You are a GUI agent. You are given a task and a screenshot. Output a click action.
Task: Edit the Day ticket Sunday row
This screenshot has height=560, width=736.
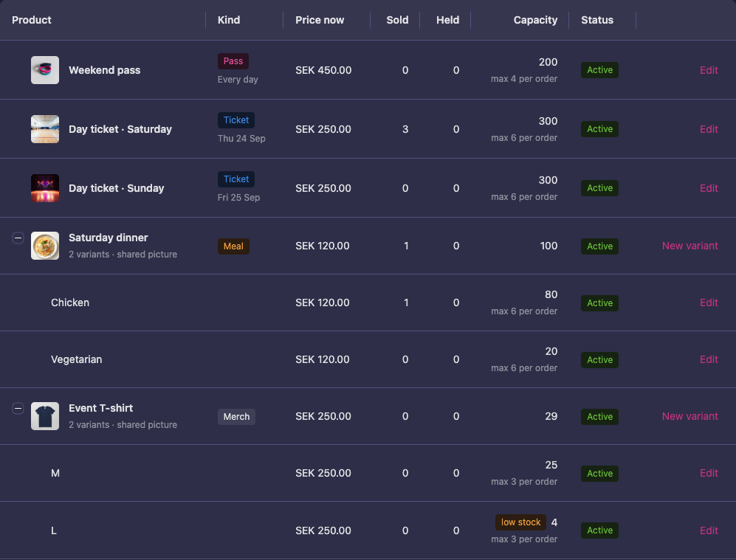[x=709, y=188]
